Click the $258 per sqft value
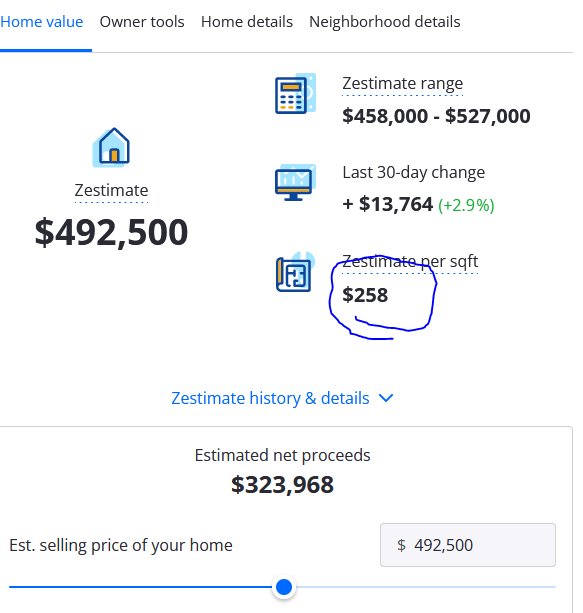This screenshot has width=583, height=613. point(365,295)
